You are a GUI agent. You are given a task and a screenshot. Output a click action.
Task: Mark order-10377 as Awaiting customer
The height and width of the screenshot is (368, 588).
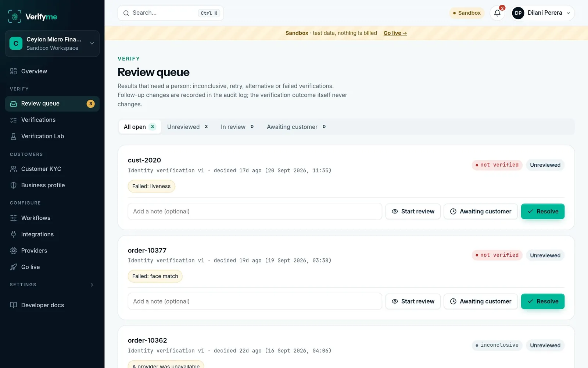(x=481, y=301)
